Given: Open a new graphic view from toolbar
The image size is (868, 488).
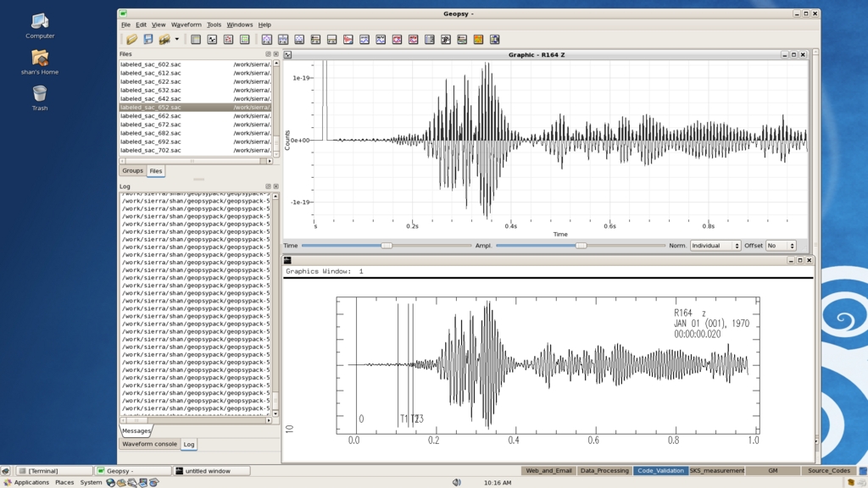Looking at the screenshot, I should tap(212, 39).
